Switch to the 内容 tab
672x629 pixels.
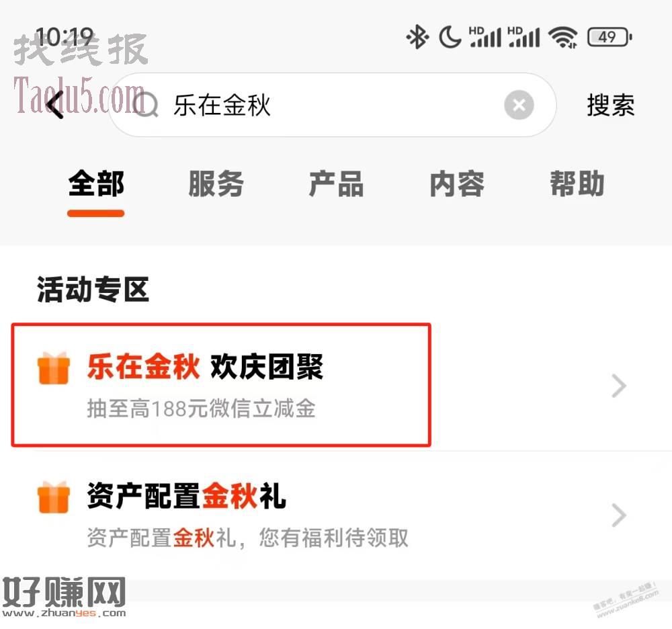pyautogui.click(x=457, y=184)
